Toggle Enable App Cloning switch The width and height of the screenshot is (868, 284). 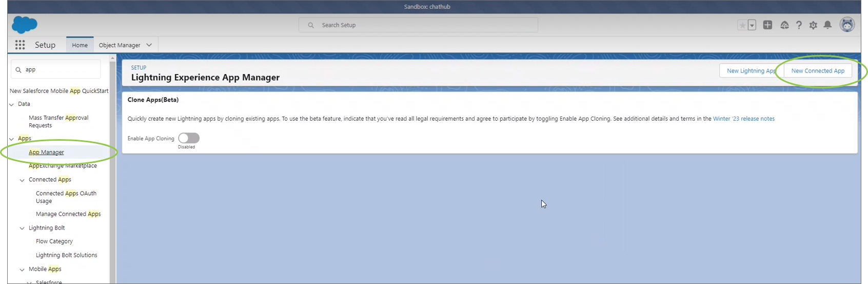pos(189,138)
